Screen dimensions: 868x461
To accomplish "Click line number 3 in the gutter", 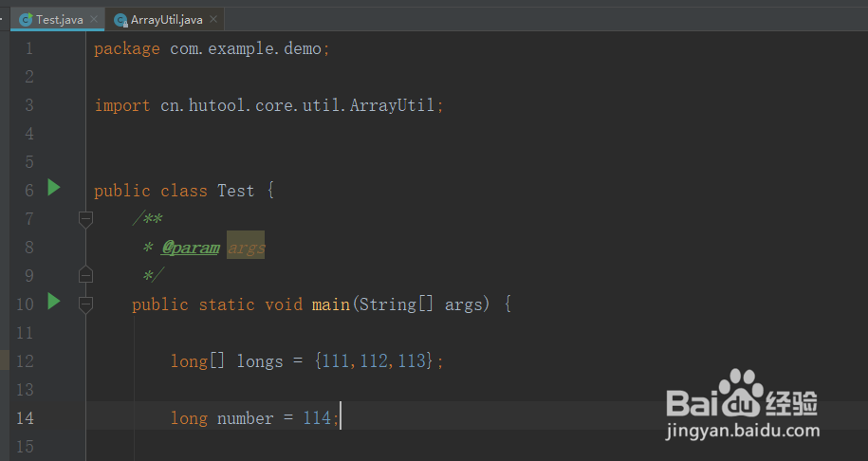I will click(x=28, y=105).
